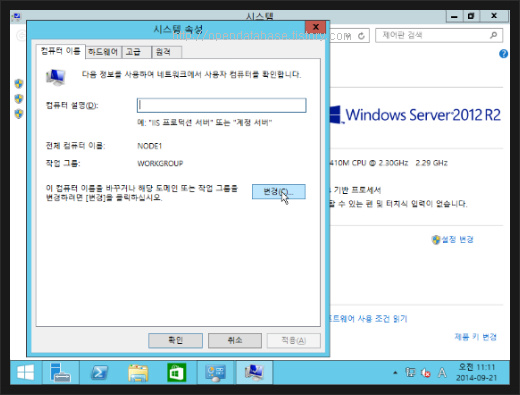Click the muted speaker tray icon
Viewport: 520px width, 395px height.
point(426,372)
